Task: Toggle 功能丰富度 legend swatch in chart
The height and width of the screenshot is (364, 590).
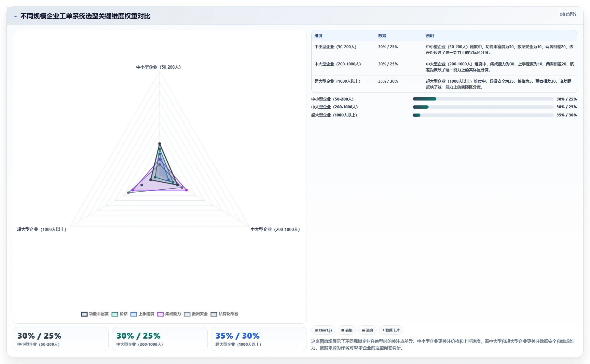Action: click(84, 314)
